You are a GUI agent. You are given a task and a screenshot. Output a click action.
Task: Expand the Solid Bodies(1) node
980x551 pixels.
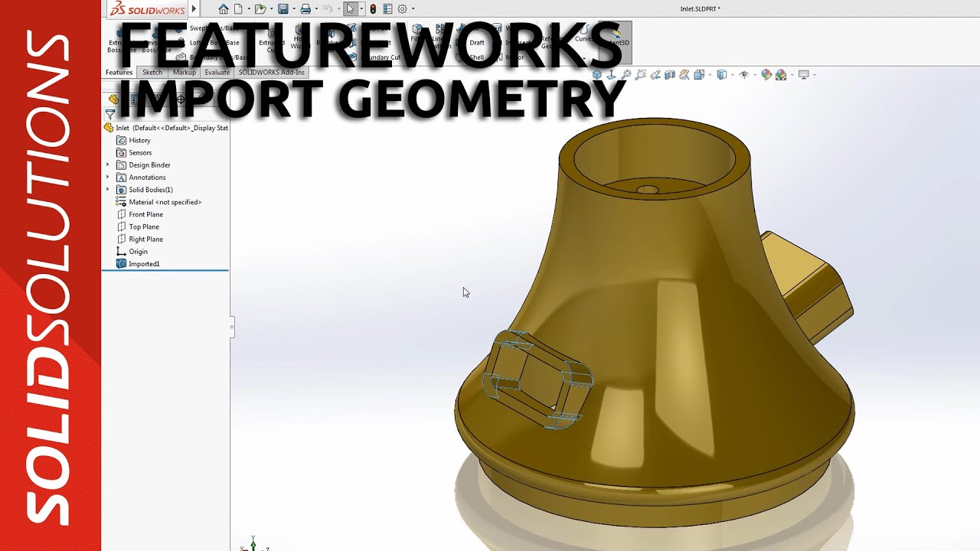[108, 190]
